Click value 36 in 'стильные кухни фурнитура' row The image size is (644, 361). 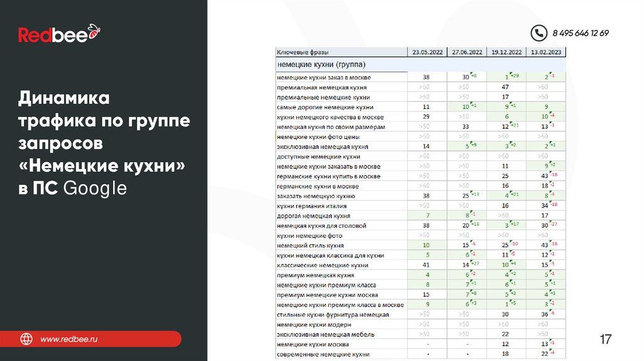545,314
